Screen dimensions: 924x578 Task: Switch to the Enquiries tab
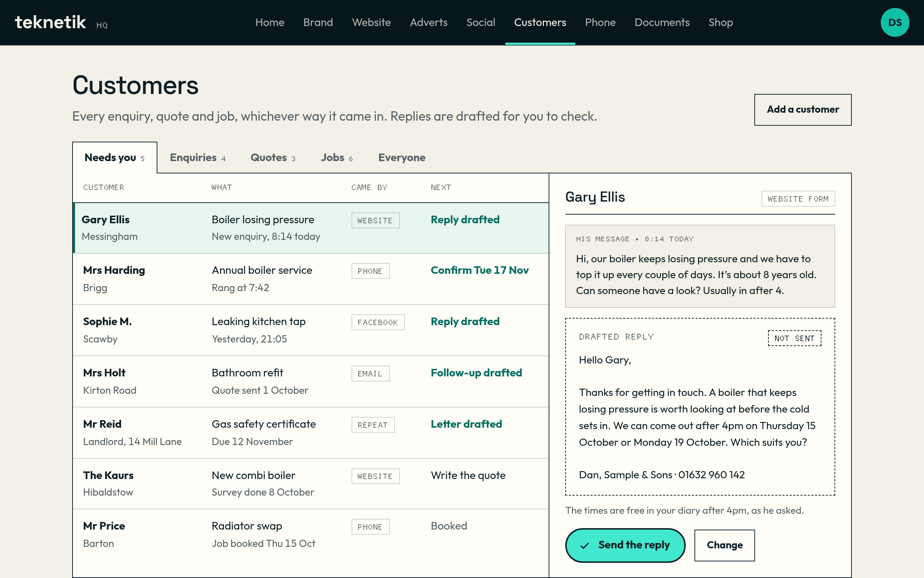coord(198,158)
